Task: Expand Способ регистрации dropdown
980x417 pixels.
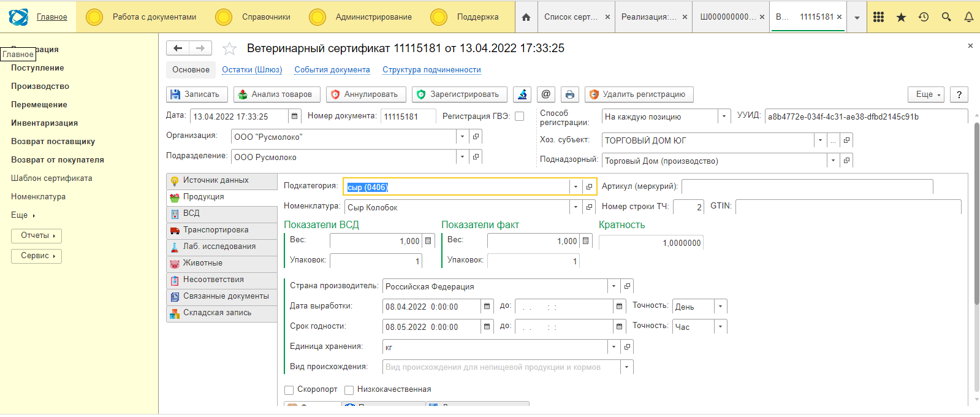Action: tap(724, 117)
